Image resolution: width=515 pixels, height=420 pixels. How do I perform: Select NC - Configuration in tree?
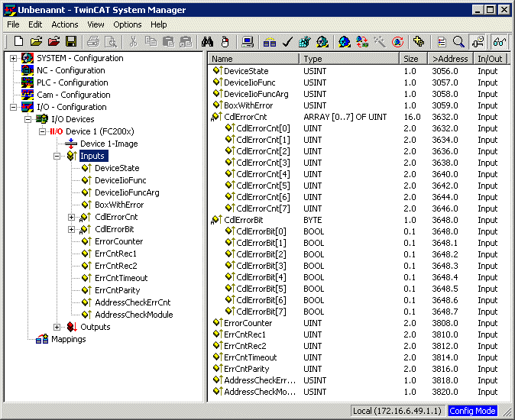70,70
